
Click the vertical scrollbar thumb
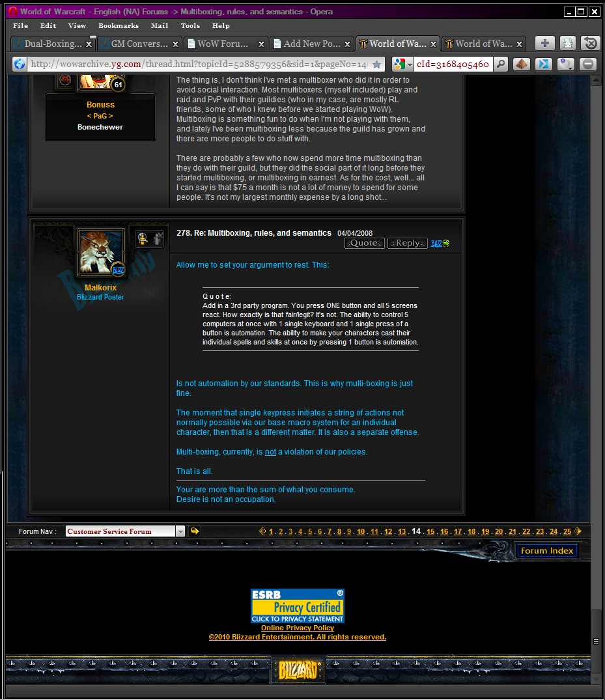tap(596, 641)
